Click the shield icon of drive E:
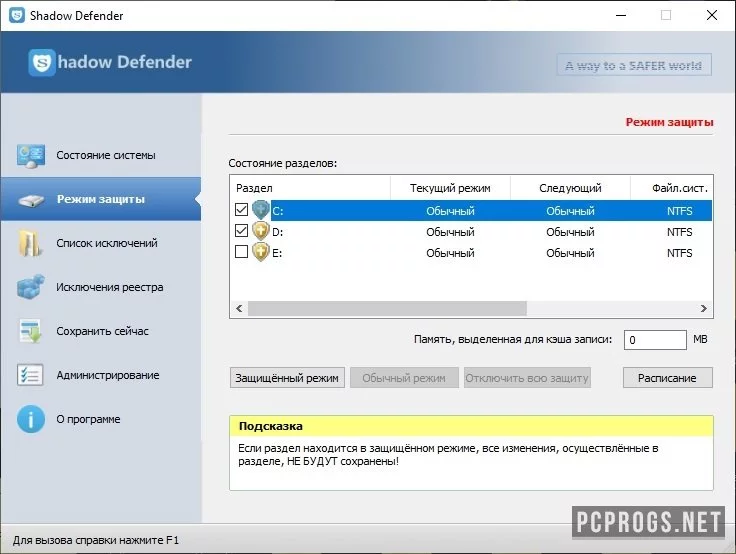Viewport: 736px width, 554px height. tap(261, 252)
